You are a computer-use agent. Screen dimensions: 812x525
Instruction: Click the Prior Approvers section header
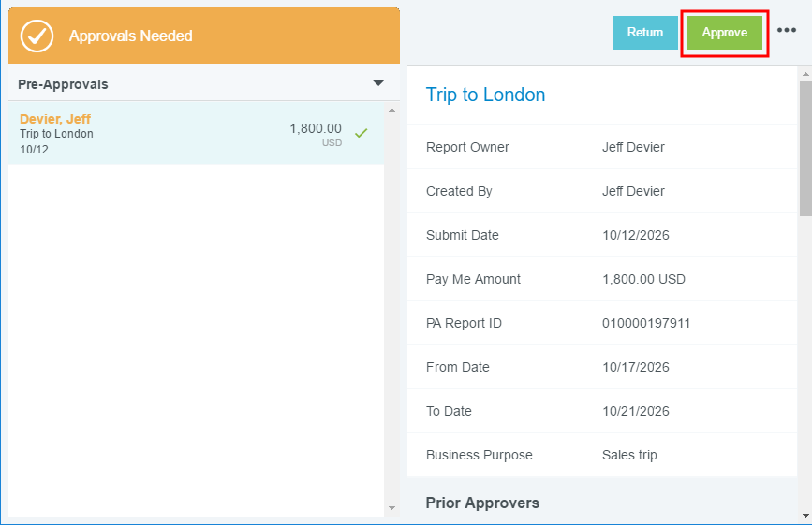coord(482,503)
